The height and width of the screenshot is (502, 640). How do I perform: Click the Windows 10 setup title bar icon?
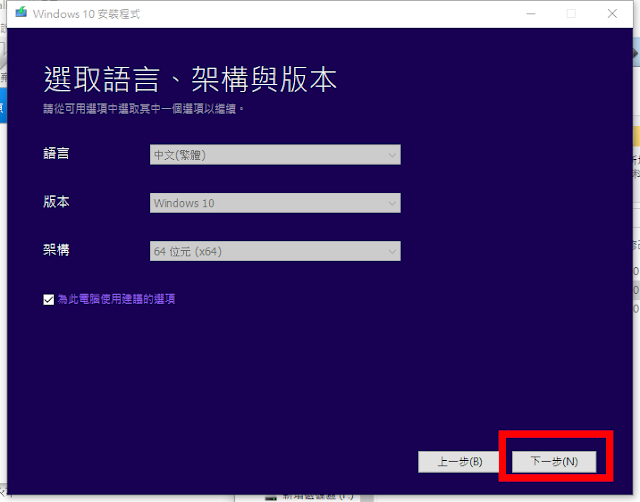[21, 13]
